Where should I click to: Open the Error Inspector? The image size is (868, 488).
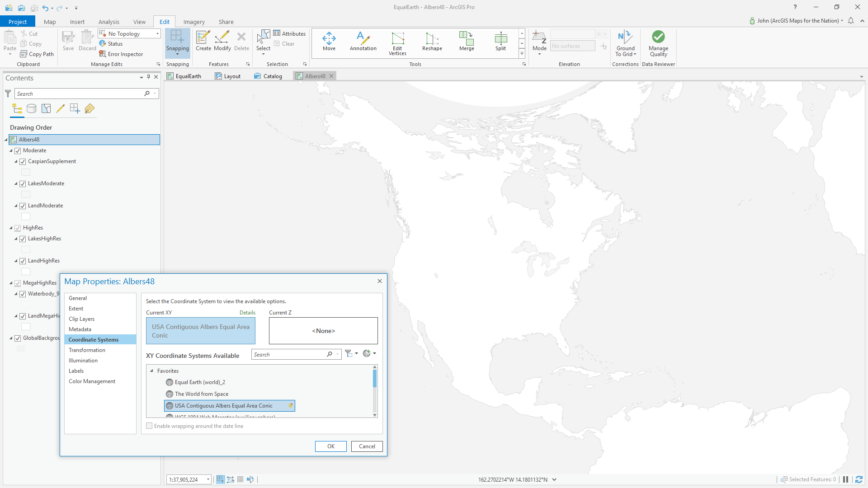121,54
